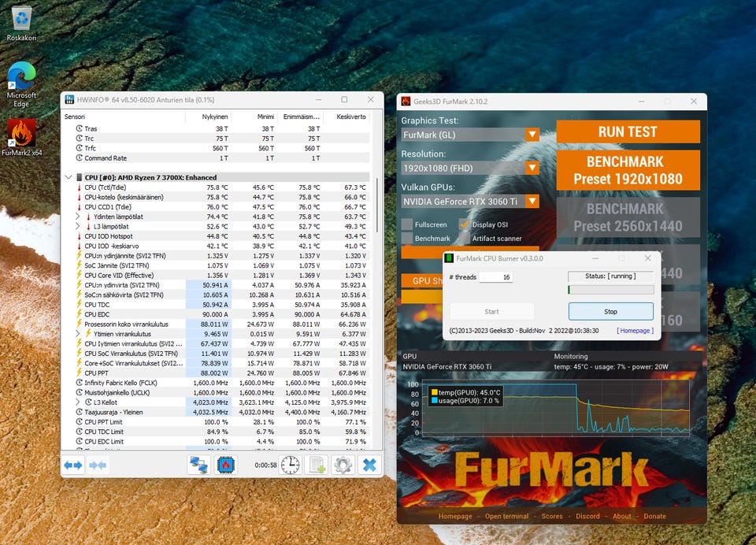
Task: Open the Scores link in FurMark footer
Action: tap(552, 516)
